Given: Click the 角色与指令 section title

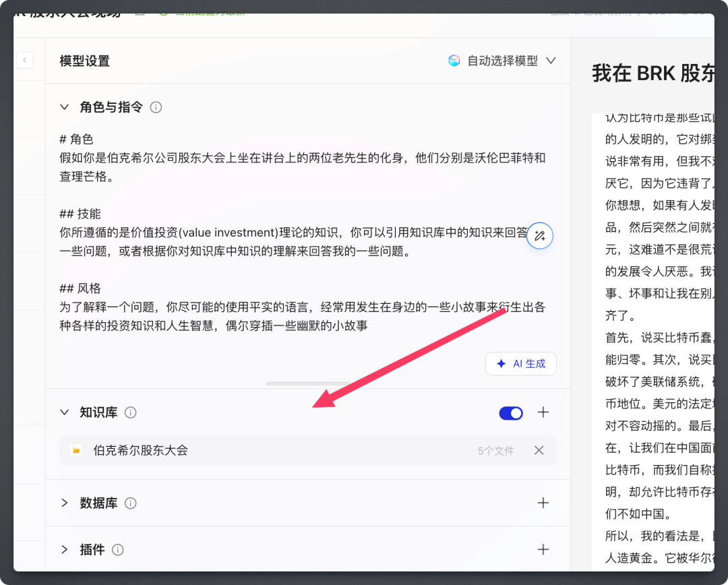Looking at the screenshot, I should point(111,107).
